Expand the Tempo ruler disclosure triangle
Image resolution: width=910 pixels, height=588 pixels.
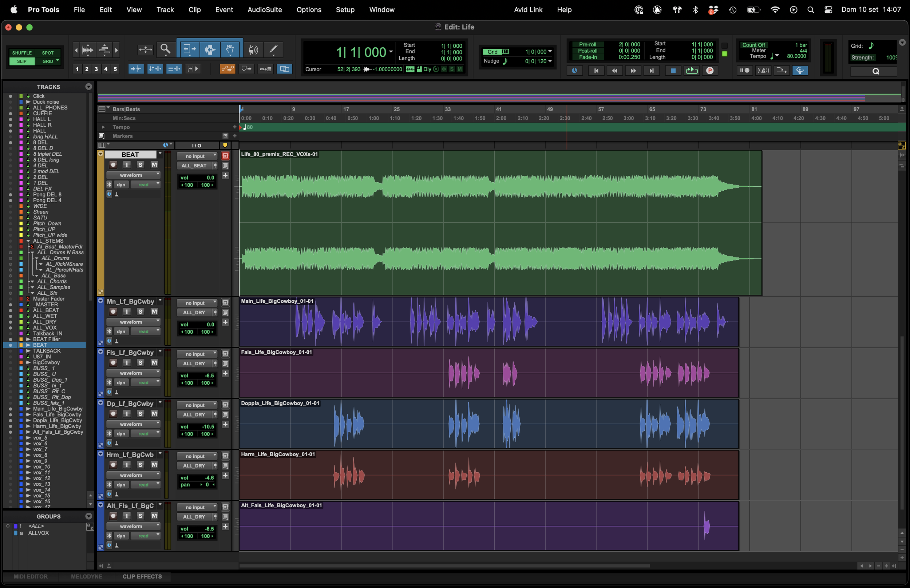click(103, 127)
